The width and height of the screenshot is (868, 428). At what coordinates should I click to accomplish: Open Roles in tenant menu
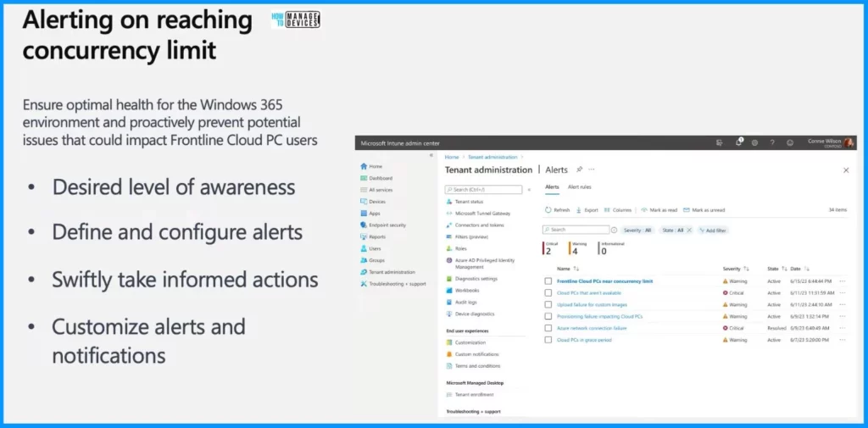pos(457,248)
